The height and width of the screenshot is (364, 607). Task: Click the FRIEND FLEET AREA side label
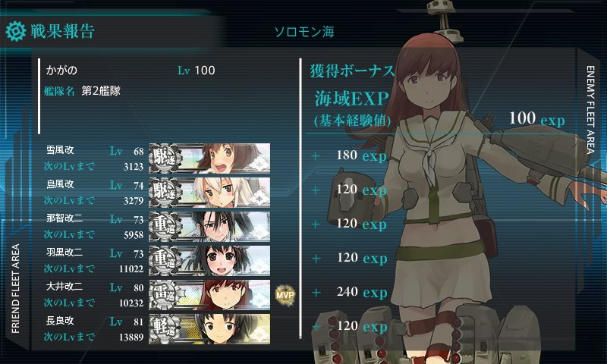(x=15, y=289)
